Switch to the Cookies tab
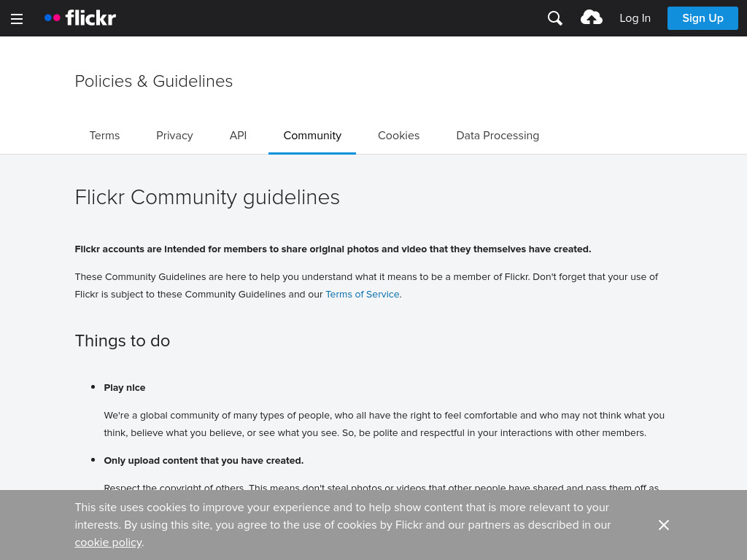This screenshot has height=560, width=747. click(399, 136)
